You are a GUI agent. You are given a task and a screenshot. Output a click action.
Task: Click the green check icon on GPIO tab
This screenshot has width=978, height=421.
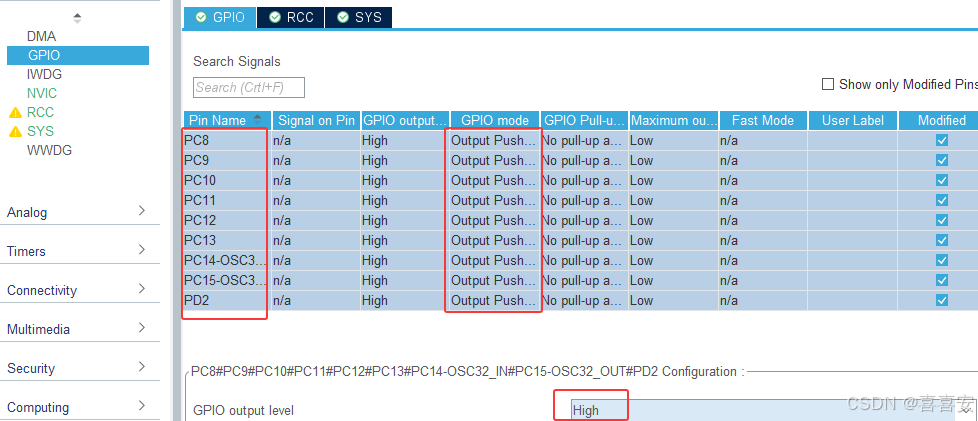(x=200, y=17)
